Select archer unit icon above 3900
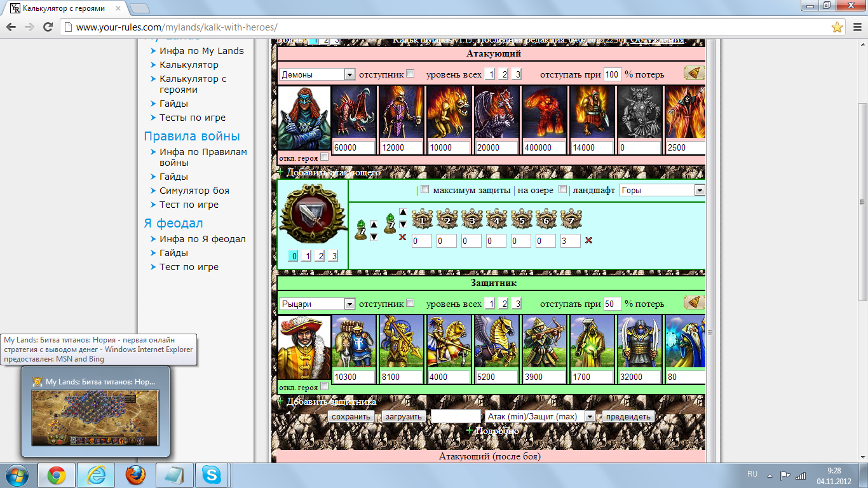Image resolution: width=868 pixels, height=488 pixels. [544, 341]
